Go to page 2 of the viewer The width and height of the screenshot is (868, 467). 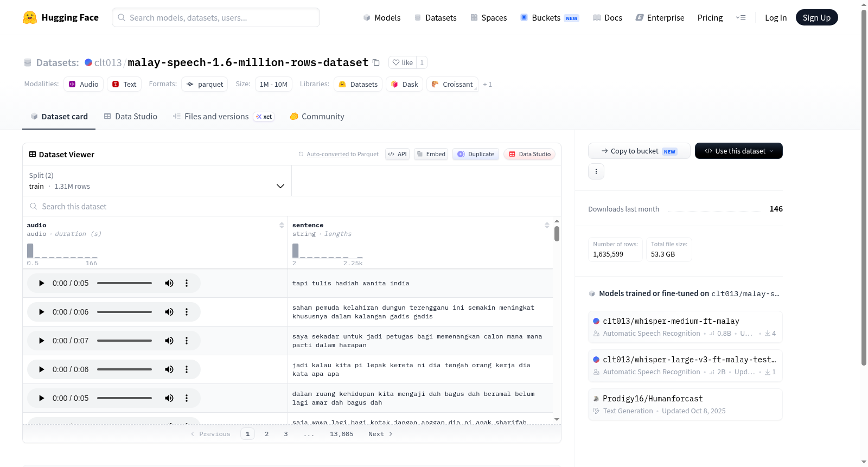click(267, 434)
